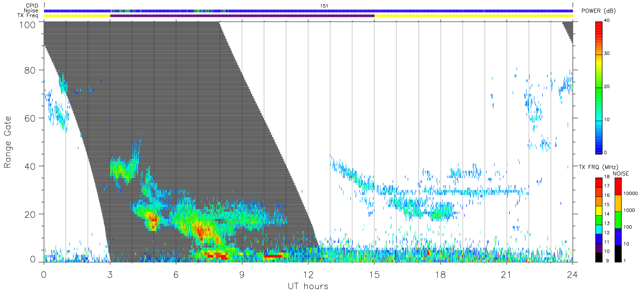644x297 pixels.
Task: Click the 80 tick on Range Gate axis
Action: click(x=31, y=70)
